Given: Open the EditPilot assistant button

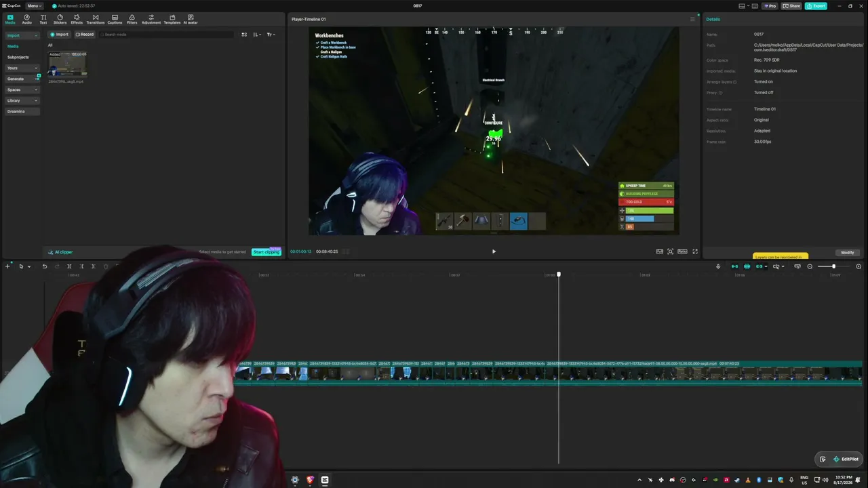Looking at the screenshot, I should click(846, 459).
